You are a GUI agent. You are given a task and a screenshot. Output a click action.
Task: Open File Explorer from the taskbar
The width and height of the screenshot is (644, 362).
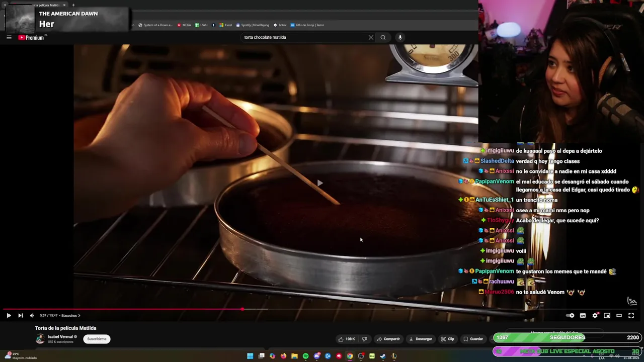click(x=294, y=356)
